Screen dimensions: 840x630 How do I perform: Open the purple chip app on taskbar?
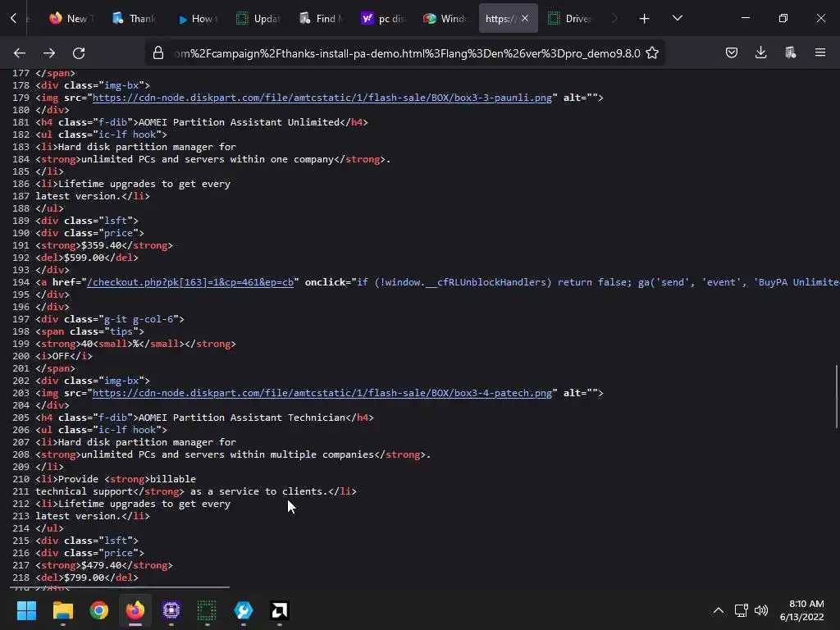171,610
